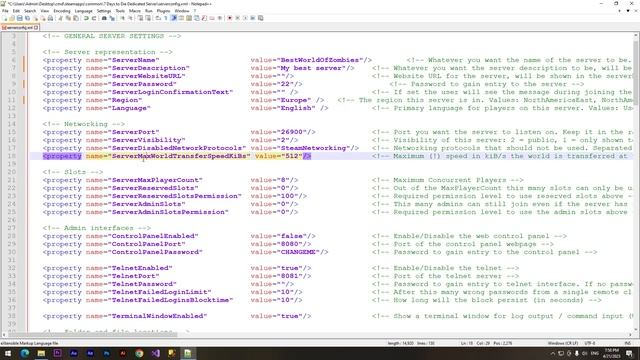The height and width of the screenshot is (360, 640).
Task: Open Visual Studio from the taskbar
Action: (156, 353)
